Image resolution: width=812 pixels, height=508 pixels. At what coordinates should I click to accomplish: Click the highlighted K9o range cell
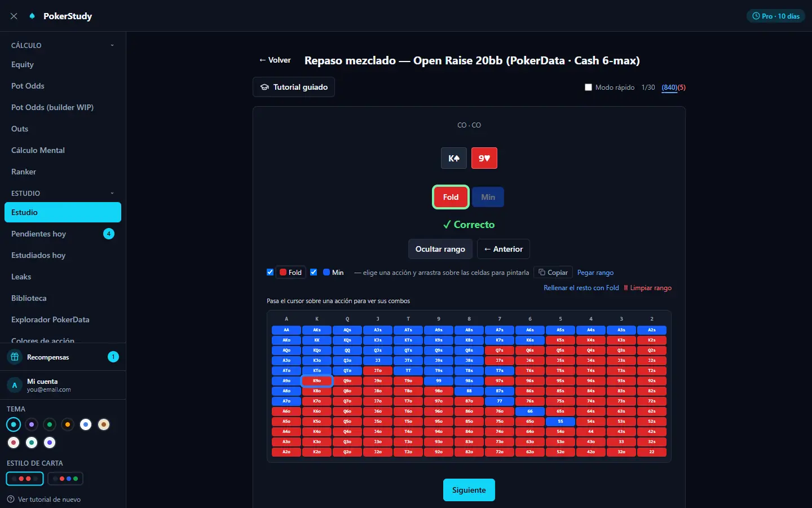[x=317, y=381]
